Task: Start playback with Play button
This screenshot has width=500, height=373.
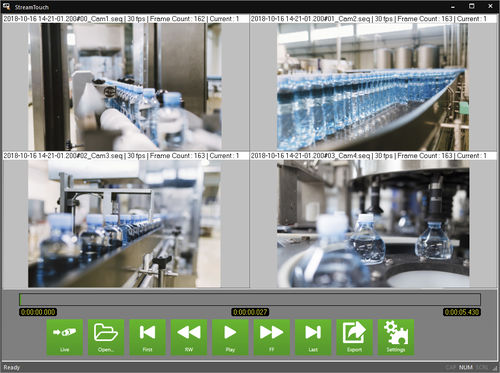Action: coord(230,337)
